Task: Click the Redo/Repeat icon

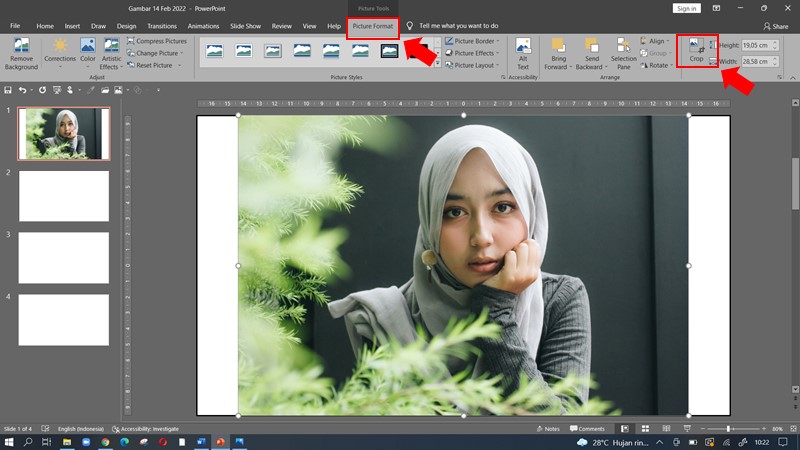Action: tap(42, 90)
